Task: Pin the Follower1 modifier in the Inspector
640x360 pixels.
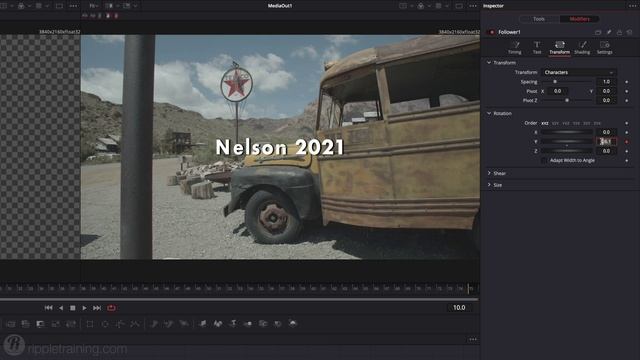Action: [609, 32]
